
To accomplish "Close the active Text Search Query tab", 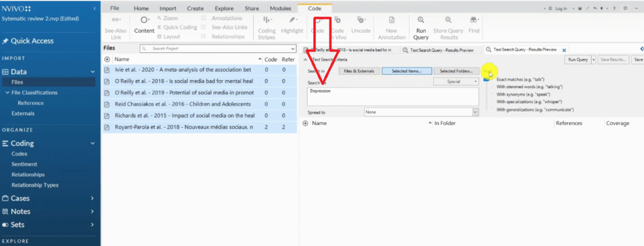I will pyautogui.click(x=564, y=50).
